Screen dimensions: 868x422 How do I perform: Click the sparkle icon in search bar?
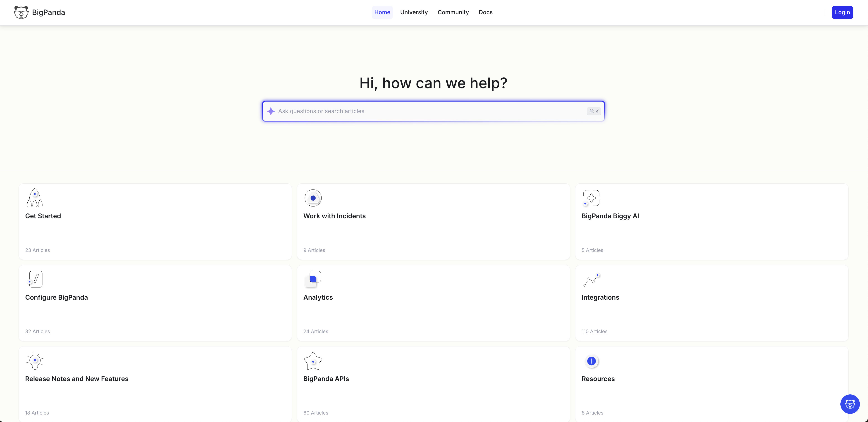click(271, 111)
